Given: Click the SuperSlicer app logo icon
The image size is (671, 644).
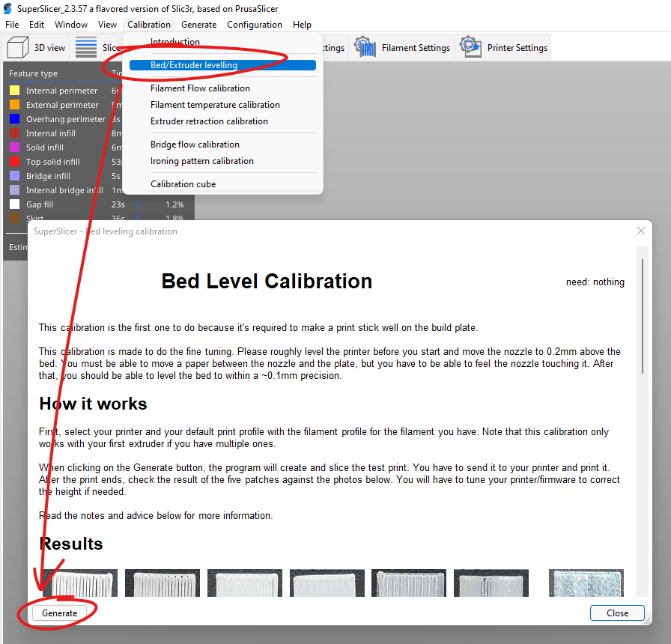Looking at the screenshot, I should (x=7, y=8).
